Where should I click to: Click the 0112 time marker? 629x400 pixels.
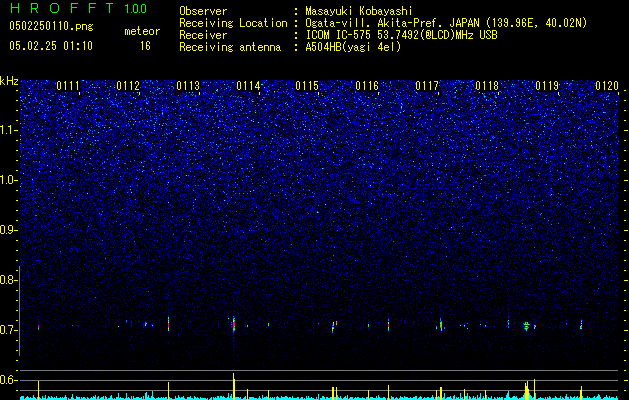point(128,86)
